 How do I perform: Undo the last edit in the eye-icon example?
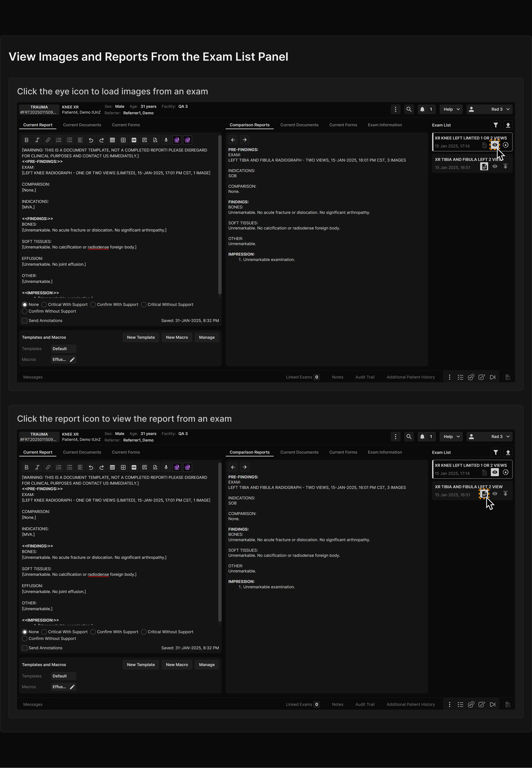(x=91, y=140)
